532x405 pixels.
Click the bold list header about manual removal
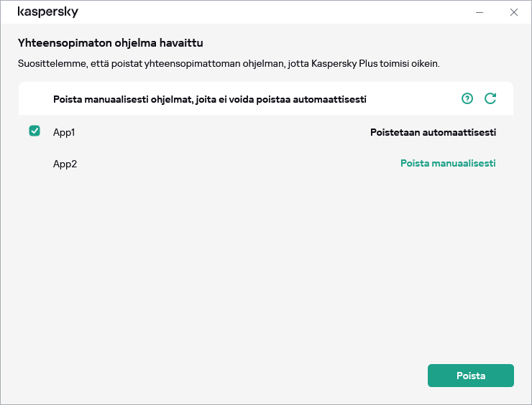(214, 98)
